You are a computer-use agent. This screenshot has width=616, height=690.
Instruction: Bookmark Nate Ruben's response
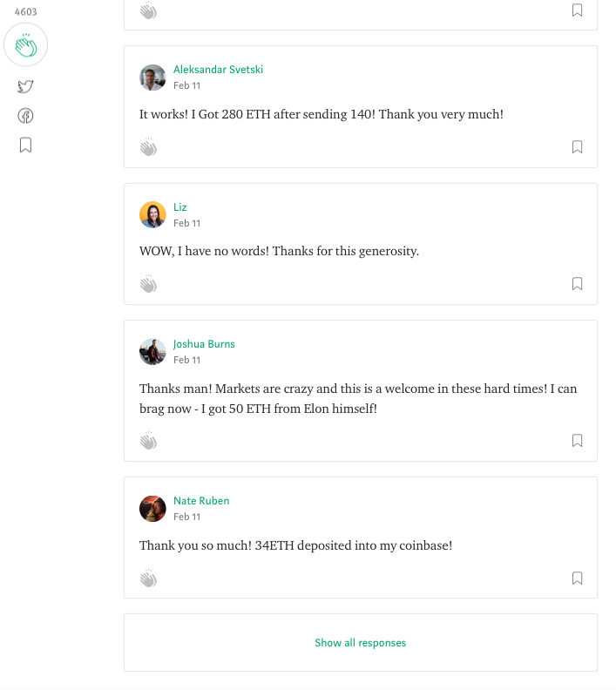click(x=577, y=578)
